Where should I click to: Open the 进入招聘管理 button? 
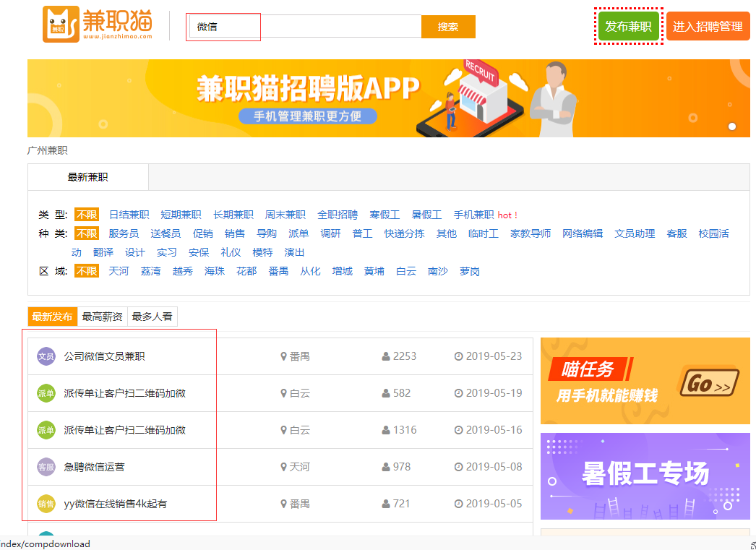click(708, 26)
